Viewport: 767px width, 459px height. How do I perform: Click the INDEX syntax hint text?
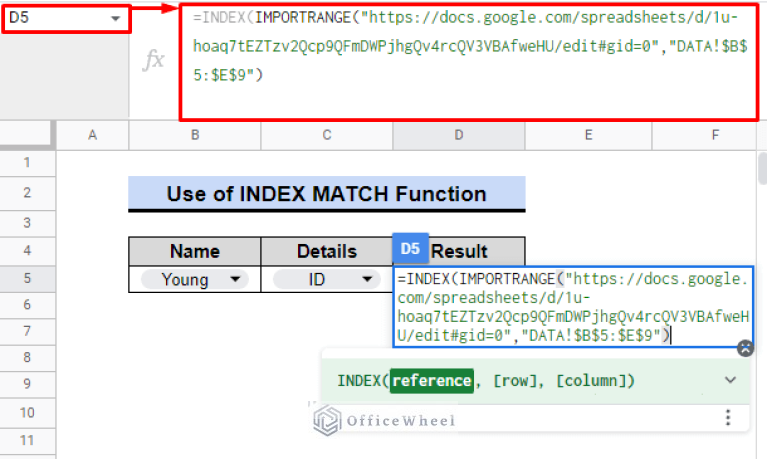tap(486, 381)
